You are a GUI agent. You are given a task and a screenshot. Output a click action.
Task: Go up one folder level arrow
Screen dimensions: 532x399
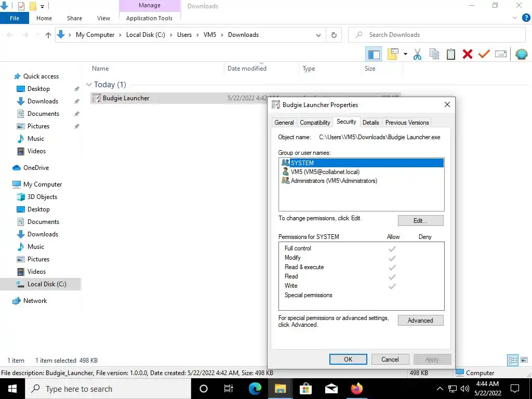(x=48, y=35)
